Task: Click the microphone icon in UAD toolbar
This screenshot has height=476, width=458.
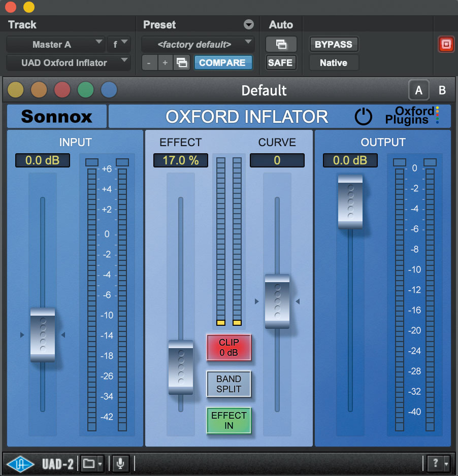Action: point(120,463)
